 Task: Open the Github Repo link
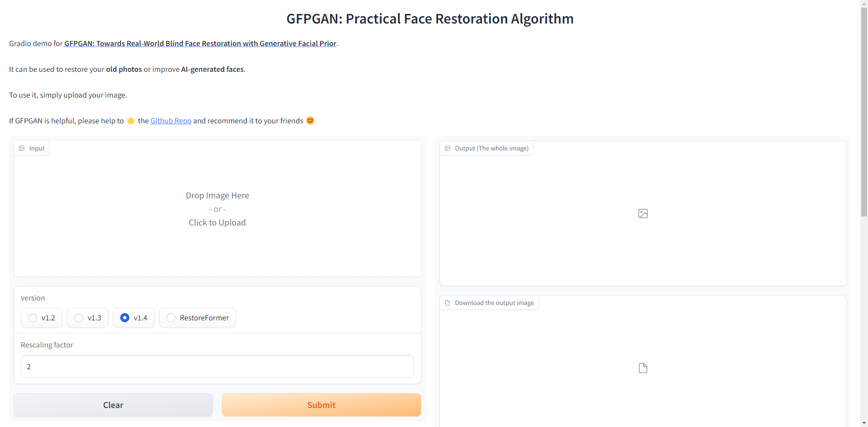coord(171,121)
